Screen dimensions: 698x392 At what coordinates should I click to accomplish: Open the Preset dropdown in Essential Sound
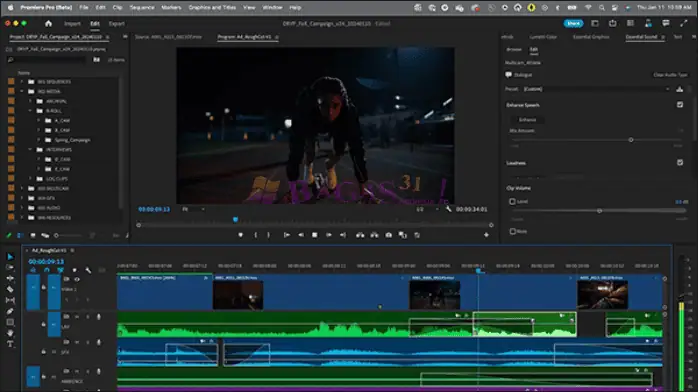597,89
